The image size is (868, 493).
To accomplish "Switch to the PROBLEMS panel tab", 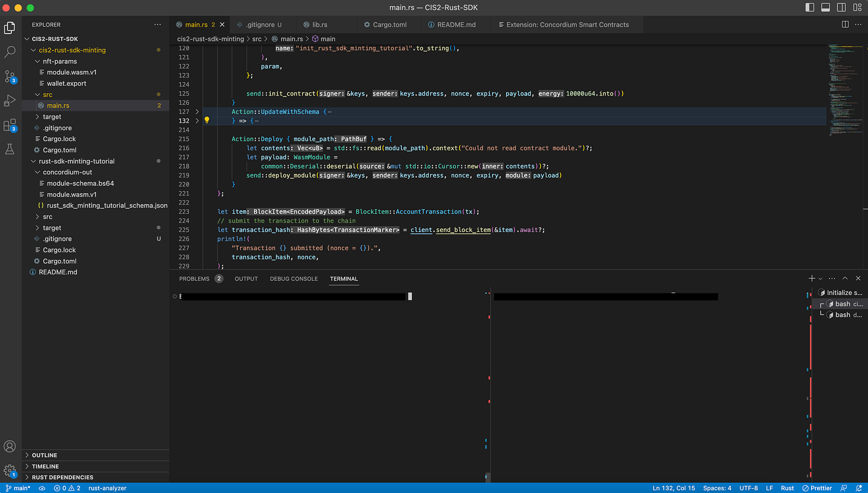I will pyautogui.click(x=194, y=279).
